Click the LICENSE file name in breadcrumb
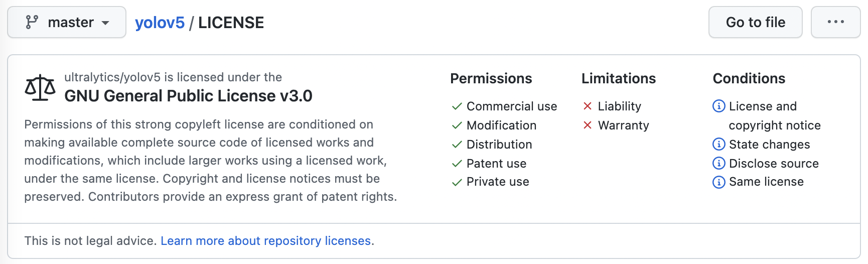The height and width of the screenshot is (264, 868). 231,23
